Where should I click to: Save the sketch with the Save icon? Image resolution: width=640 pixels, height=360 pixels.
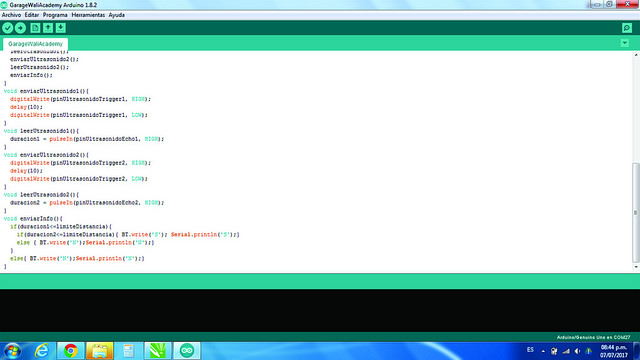point(60,28)
